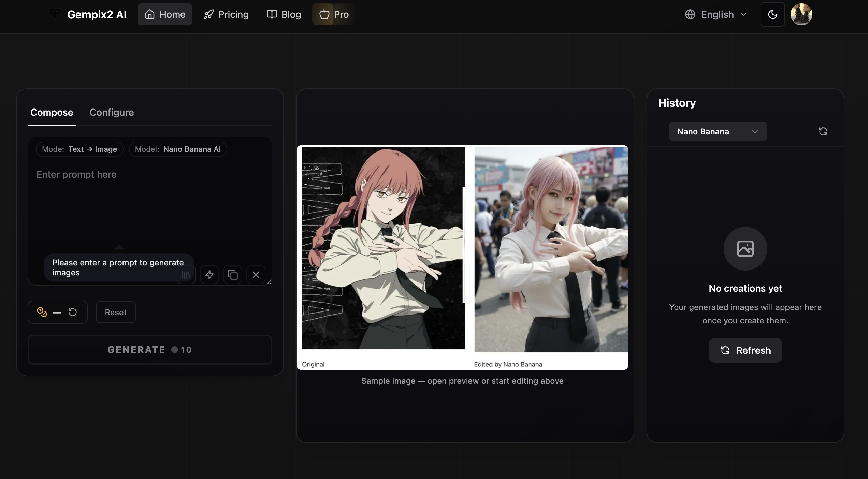Click the yellow coin credits icon

point(42,312)
